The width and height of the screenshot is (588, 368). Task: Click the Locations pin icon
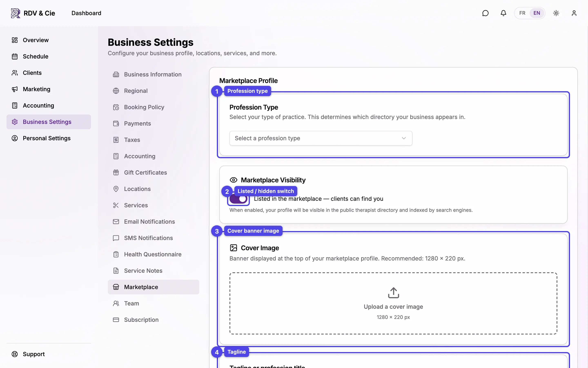tap(116, 189)
